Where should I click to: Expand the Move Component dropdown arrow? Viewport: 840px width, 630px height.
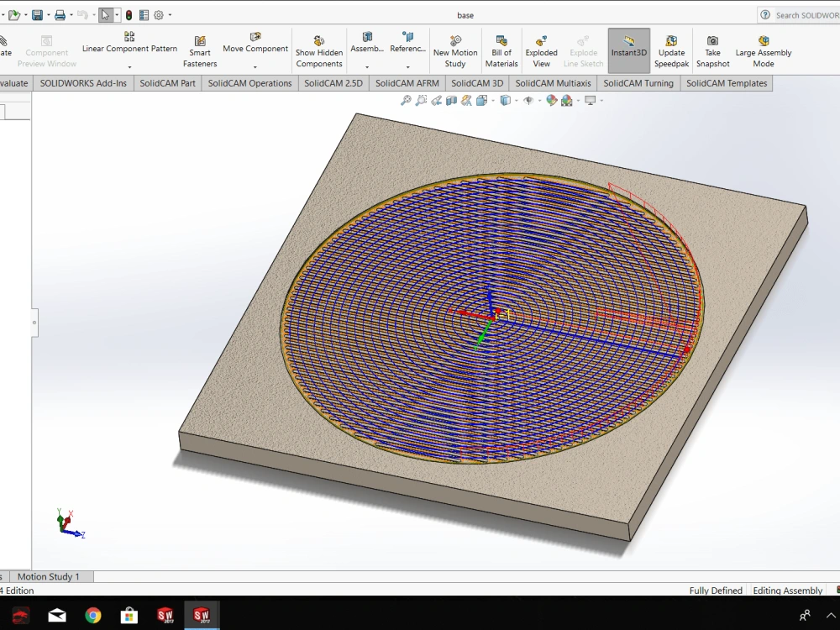[x=255, y=67]
